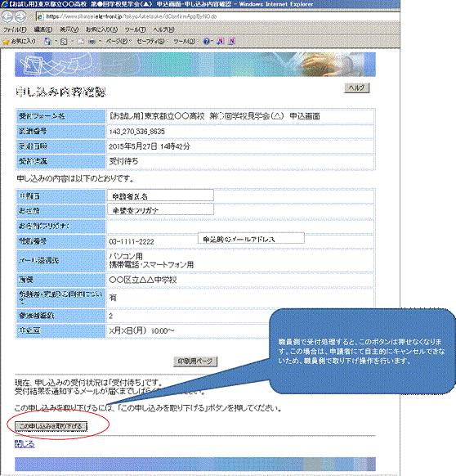
Task: Click the blue Help question mark icon
Action: pos(207,41)
